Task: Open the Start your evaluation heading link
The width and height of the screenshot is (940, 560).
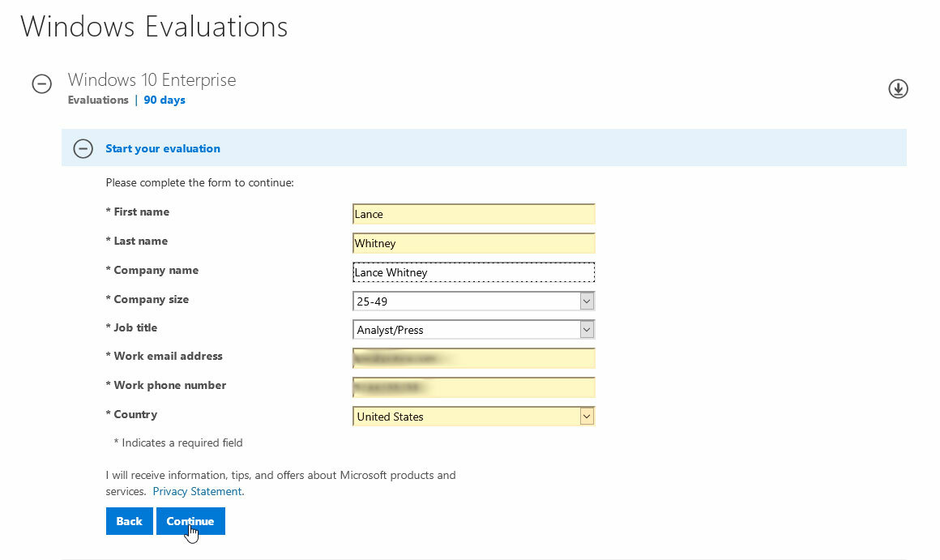Action: tap(162, 148)
